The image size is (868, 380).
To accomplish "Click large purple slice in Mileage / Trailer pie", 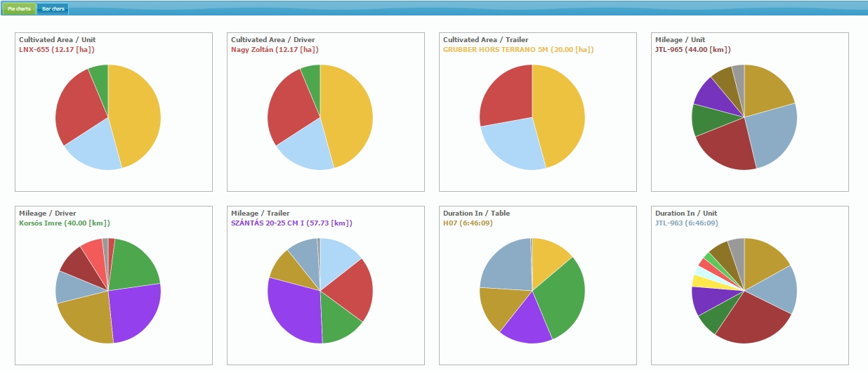I will tap(293, 309).
